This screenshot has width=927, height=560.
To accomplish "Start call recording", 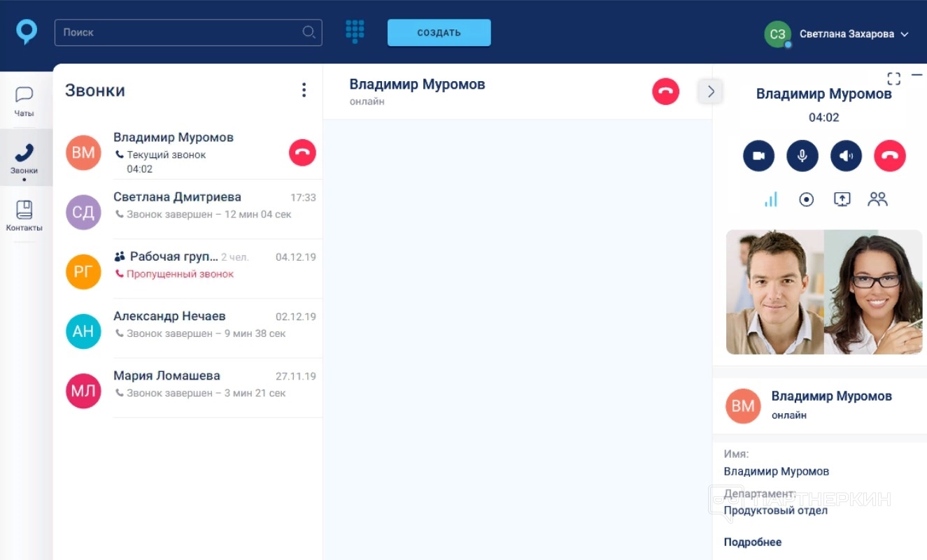I will pos(807,200).
